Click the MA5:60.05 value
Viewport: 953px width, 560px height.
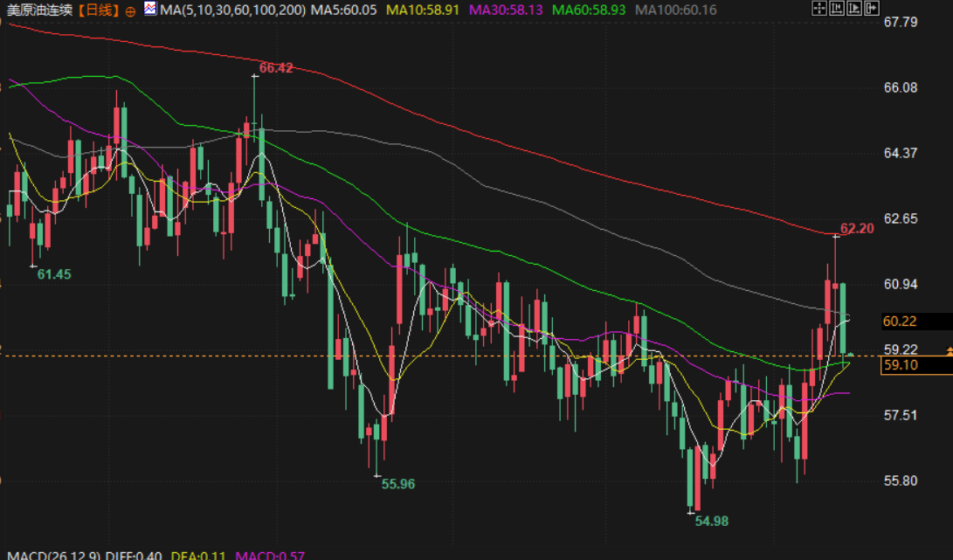point(343,10)
